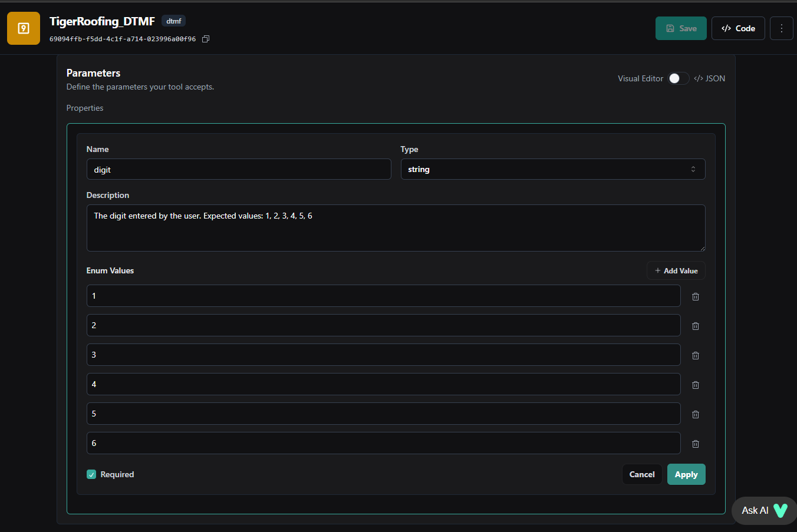Cancel parameter editing
797x532 pixels.
[642, 474]
